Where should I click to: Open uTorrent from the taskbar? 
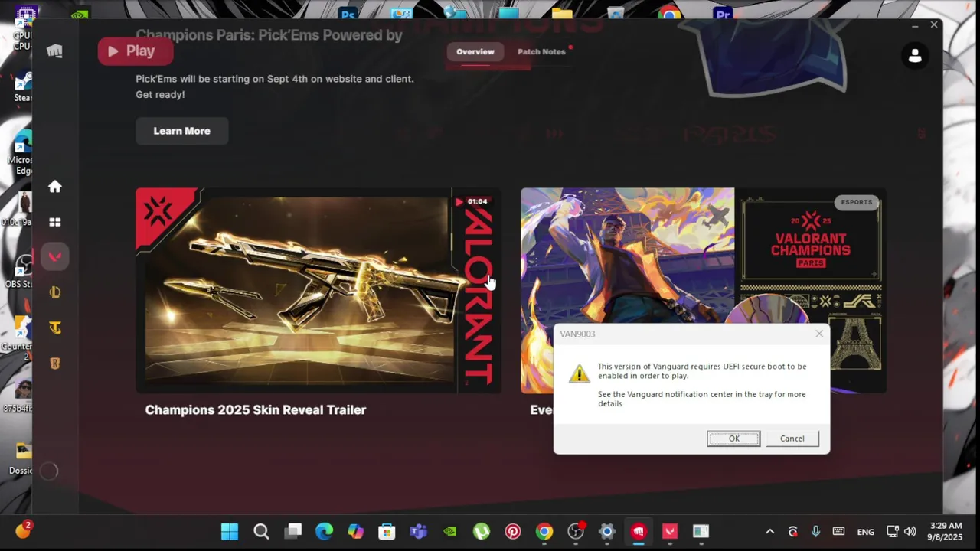tap(482, 531)
